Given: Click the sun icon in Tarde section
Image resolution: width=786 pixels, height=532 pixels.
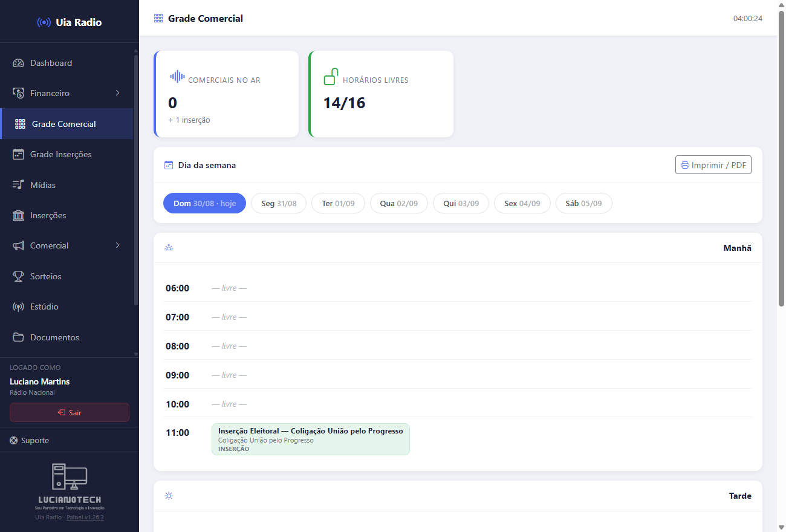Looking at the screenshot, I should tap(169, 496).
